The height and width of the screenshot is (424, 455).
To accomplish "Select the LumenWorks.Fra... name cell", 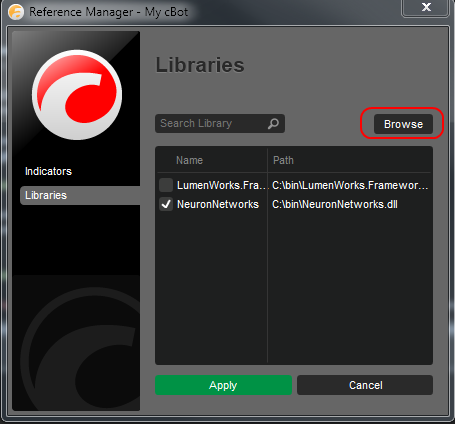I will point(222,185).
